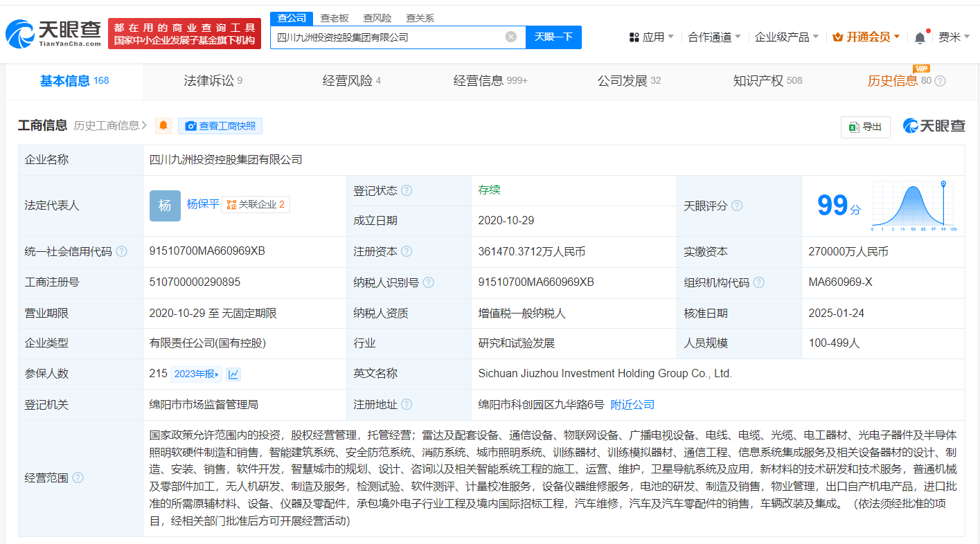Click the 杨 avatar of legal representative

(x=165, y=206)
